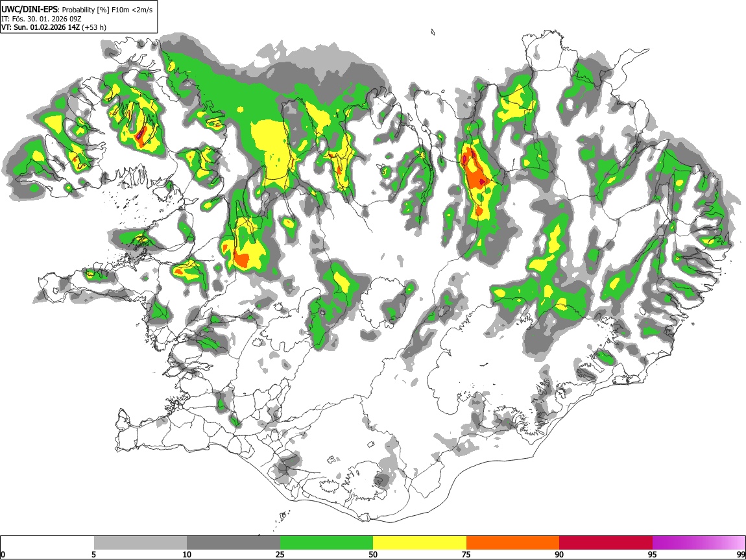Viewport: 746px width, 560px height.
Task: Click the white 0–5% legend swatch
Action: click(x=47, y=542)
